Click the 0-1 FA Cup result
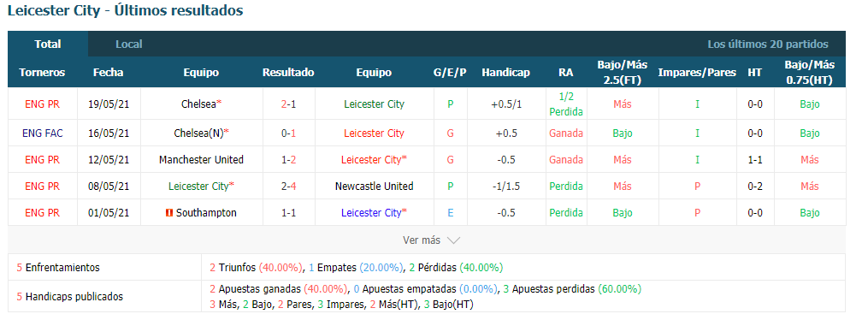The height and width of the screenshot is (314, 868). pyautogui.click(x=288, y=133)
